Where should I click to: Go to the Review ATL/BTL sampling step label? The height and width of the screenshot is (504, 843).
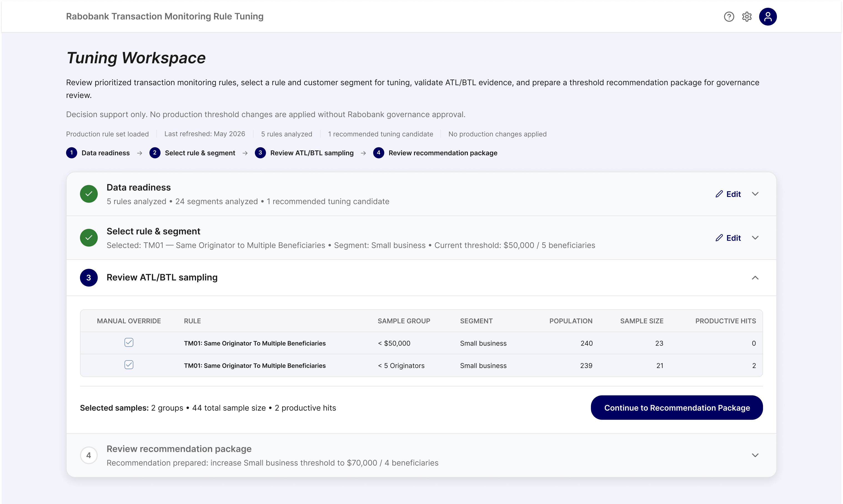point(312,153)
